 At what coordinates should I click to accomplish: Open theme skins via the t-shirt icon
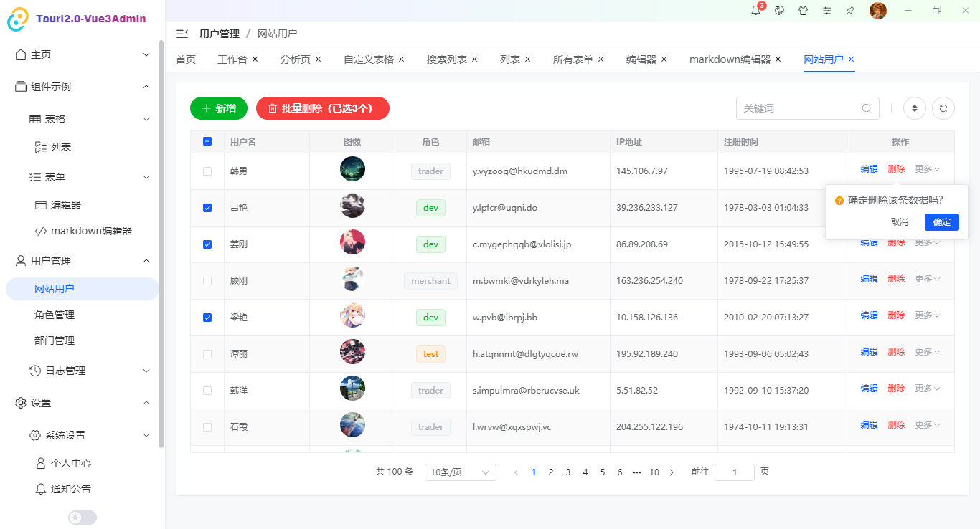803,11
